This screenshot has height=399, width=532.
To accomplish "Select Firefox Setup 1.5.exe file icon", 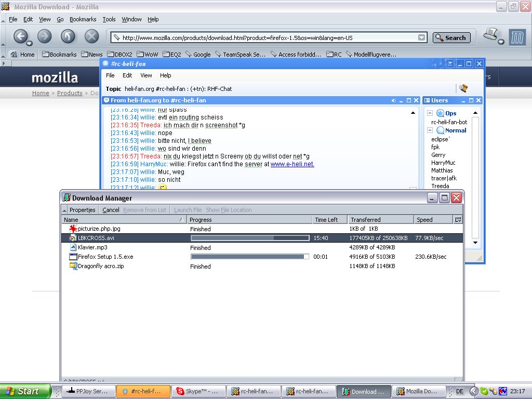I will [x=73, y=257].
